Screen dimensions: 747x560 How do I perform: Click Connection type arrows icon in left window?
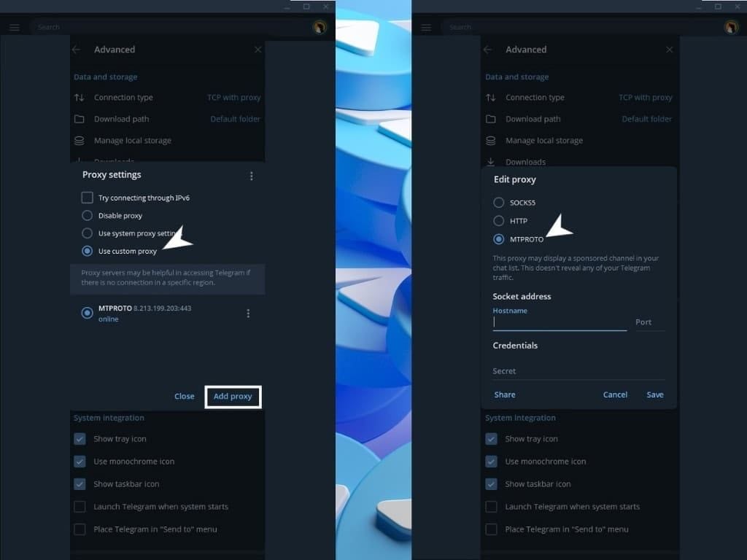coord(80,98)
